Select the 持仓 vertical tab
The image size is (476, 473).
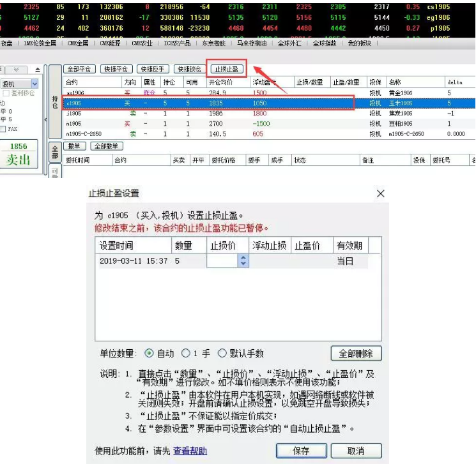click(55, 102)
